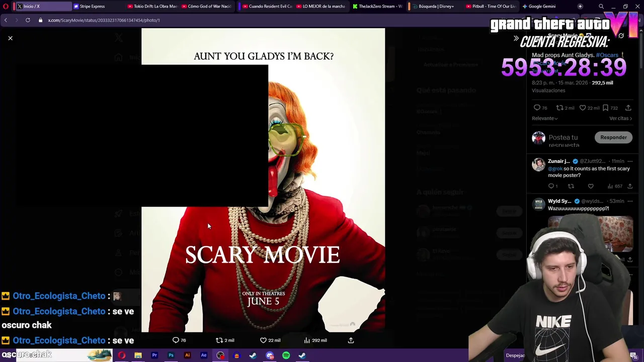The image size is (644, 362).
Task: Open a new browser tab with plus
Action: click(580, 6)
